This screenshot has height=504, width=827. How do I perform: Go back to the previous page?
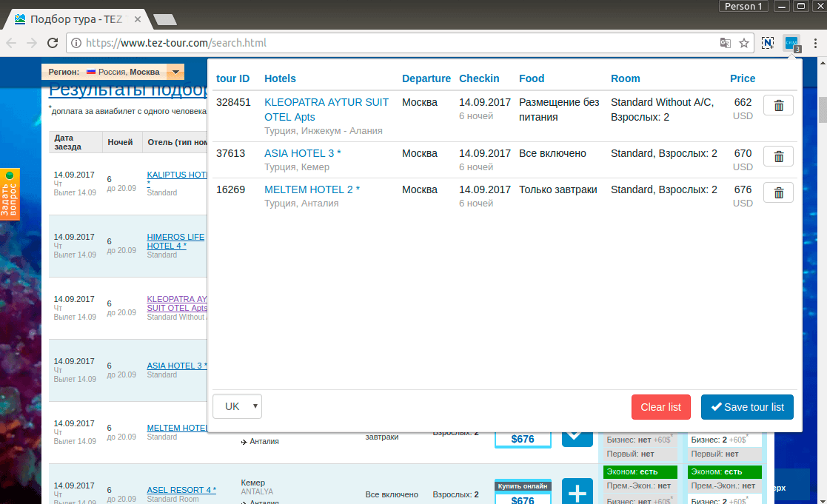tap(12, 43)
